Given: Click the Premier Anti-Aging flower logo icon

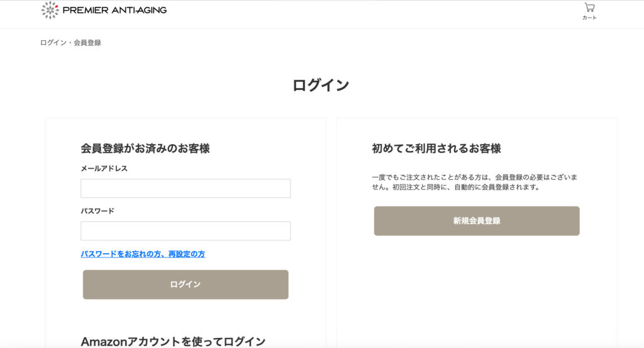Looking at the screenshot, I should [50, 10].
